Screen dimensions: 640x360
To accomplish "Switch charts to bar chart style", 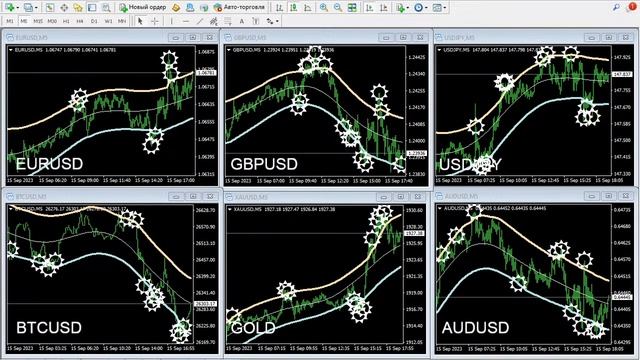I will [x=280, y=7].
